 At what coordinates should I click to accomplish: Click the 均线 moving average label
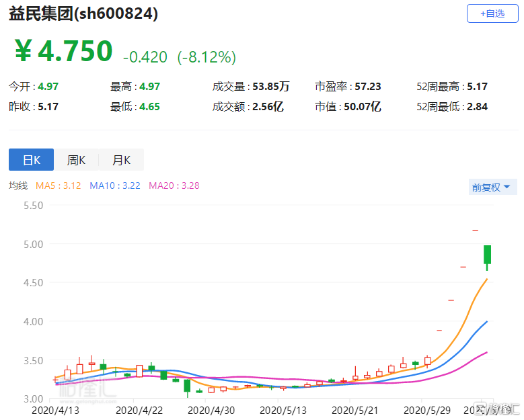pyautogui.click(x=18, y=185)
